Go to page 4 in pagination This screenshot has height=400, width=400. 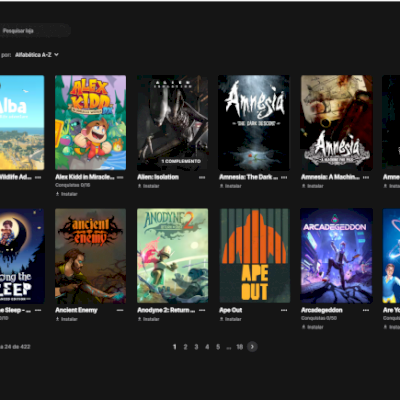tap(207, 347)
